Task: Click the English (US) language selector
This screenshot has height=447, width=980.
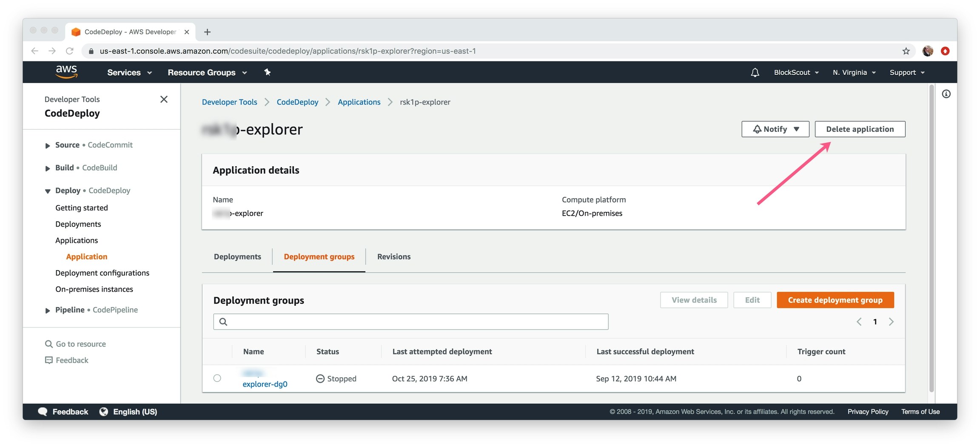Action: (x=135, y=411)
